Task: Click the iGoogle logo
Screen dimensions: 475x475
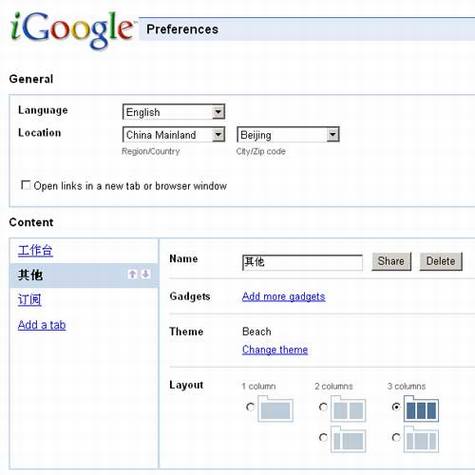Action: (x=72, y=30)
